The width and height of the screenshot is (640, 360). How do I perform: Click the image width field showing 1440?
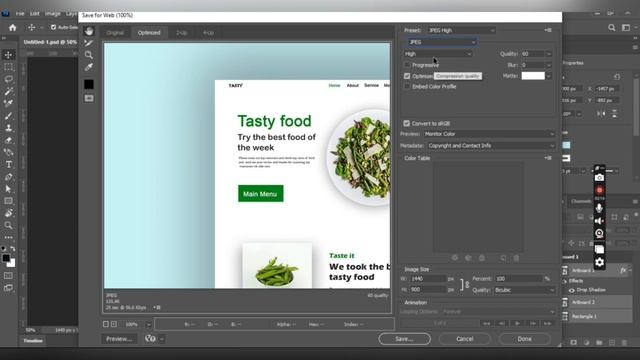pyautogui.click(x=427, y=279)
